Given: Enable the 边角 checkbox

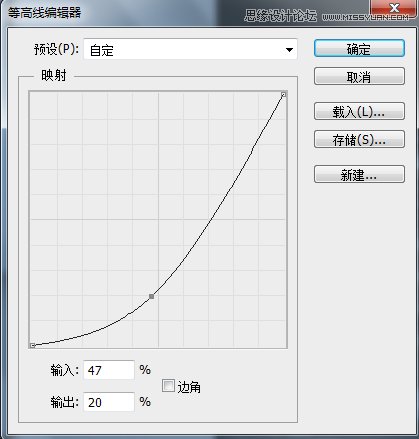Looking at the screenshot, I should point(168,386).
